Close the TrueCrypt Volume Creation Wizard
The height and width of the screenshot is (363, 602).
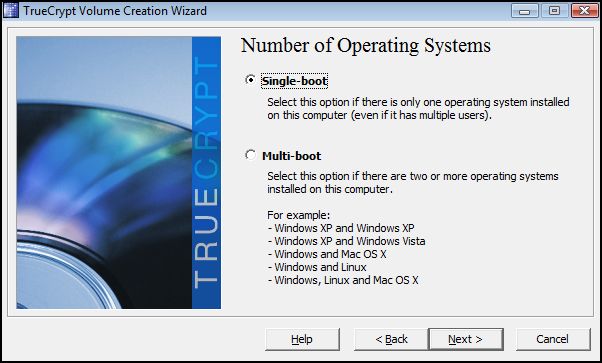coord(584,10)
